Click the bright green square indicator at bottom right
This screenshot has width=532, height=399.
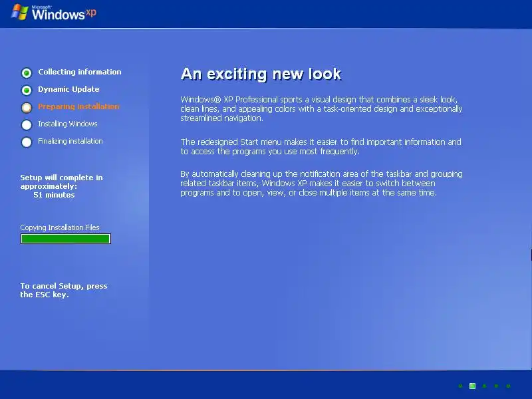[x=472, y=386]
